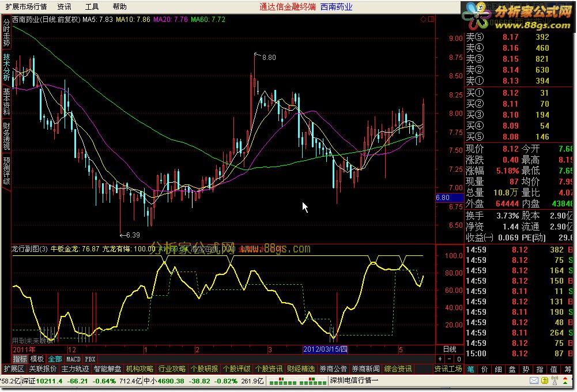This screenshot has width=577, height=392.
Task: Click the antenna connection status icon
Action: coord(555,380)
